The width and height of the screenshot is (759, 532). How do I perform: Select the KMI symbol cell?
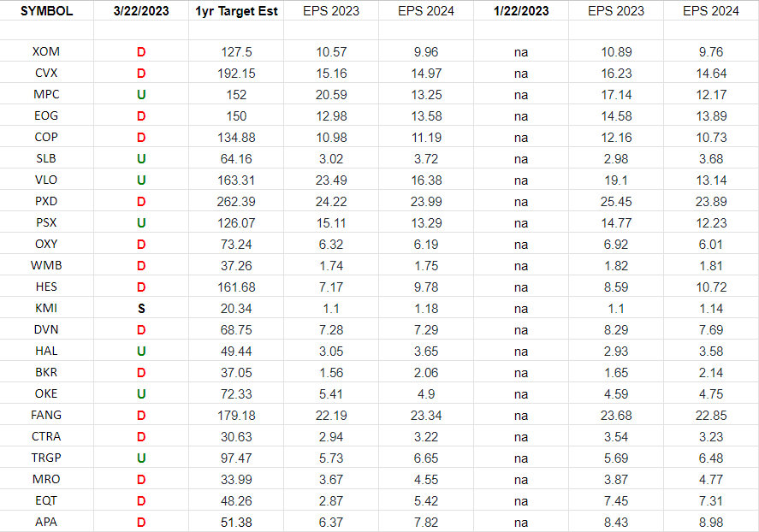pyautogui.click(x=46, y=308)
